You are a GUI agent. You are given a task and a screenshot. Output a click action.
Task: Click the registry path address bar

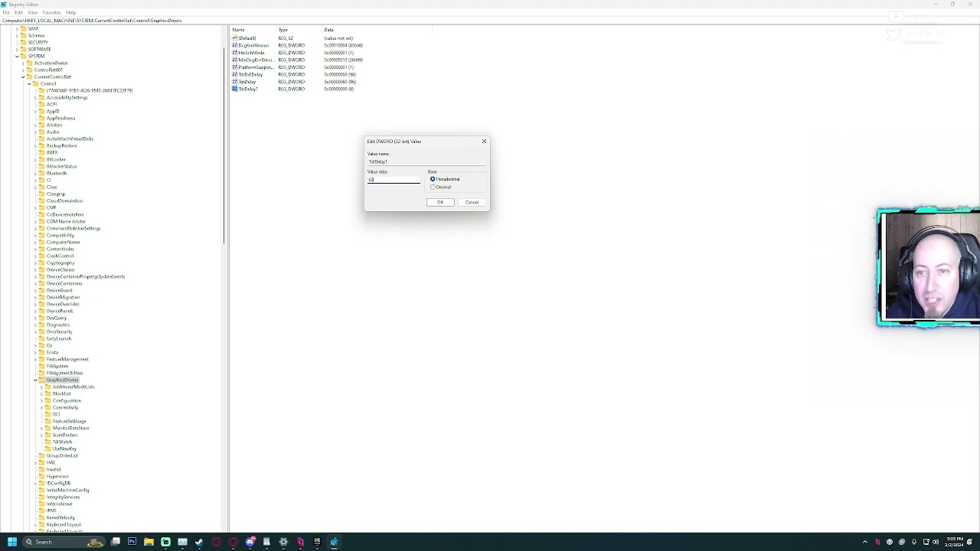click(x=490, y=21)
